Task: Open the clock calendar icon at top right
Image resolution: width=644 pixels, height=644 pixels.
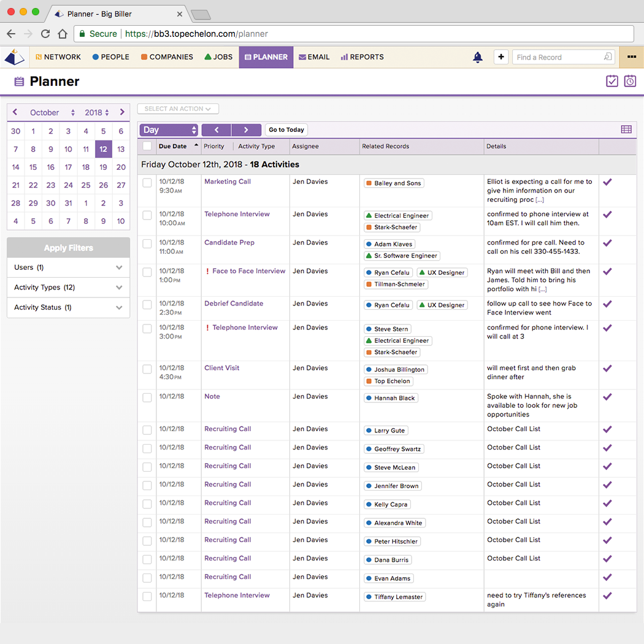Action: [630, 81]
